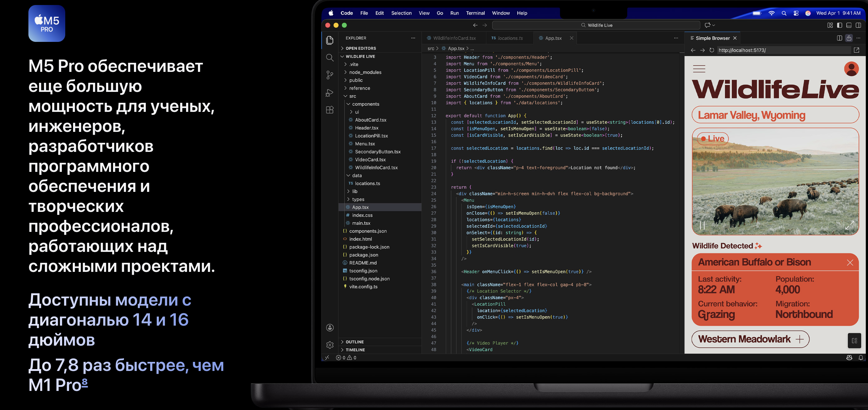Open the Extensions view icon
Viewport: 868px width, 410px height.
pyautogui.click(x=329, y=110)
